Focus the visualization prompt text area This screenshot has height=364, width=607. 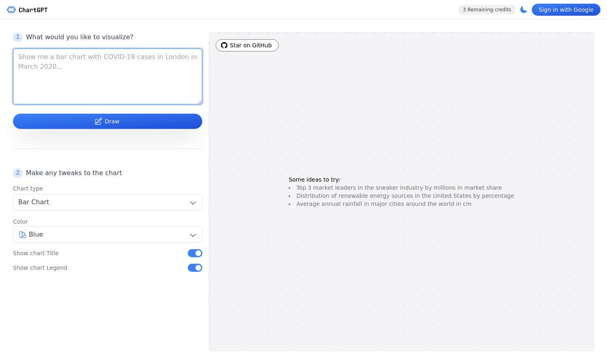(108, 76)
